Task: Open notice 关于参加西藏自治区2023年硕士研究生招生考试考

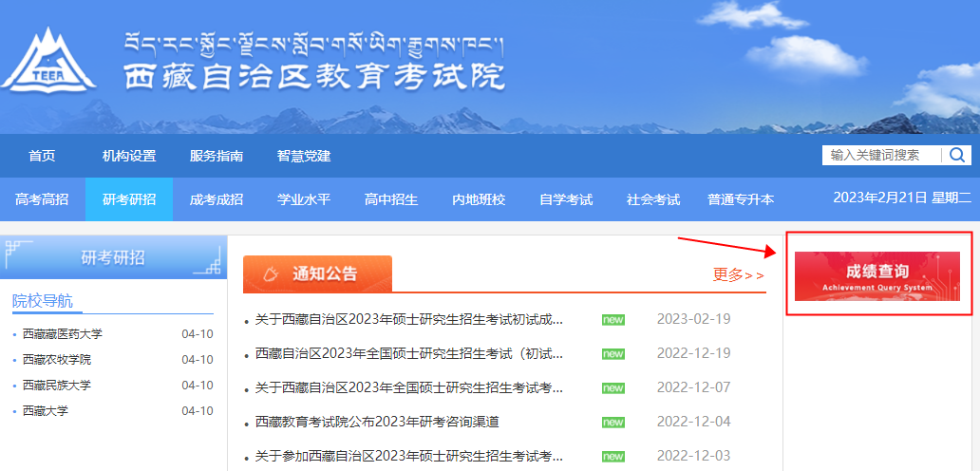Action: [408, 456]
